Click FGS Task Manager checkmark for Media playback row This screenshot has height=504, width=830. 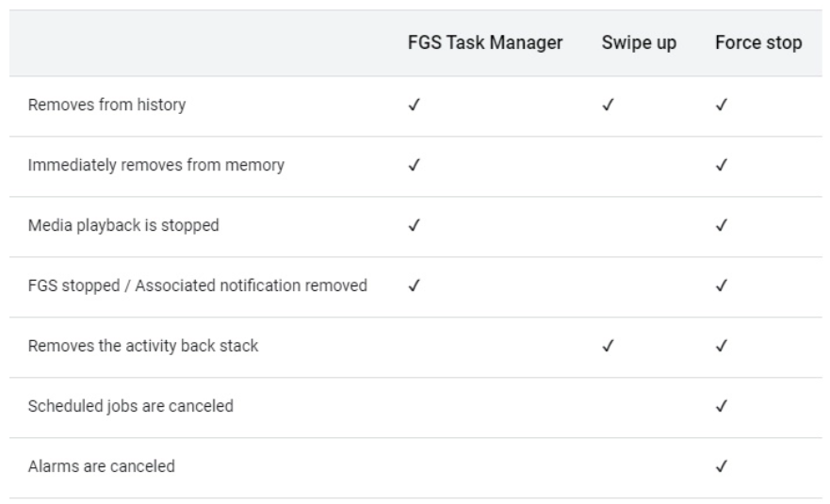(413, 226)
